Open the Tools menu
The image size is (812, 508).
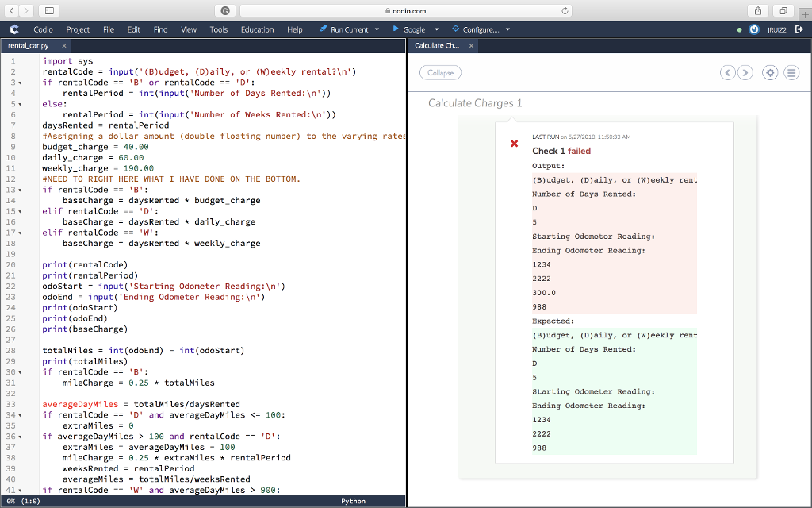(218, 29)
